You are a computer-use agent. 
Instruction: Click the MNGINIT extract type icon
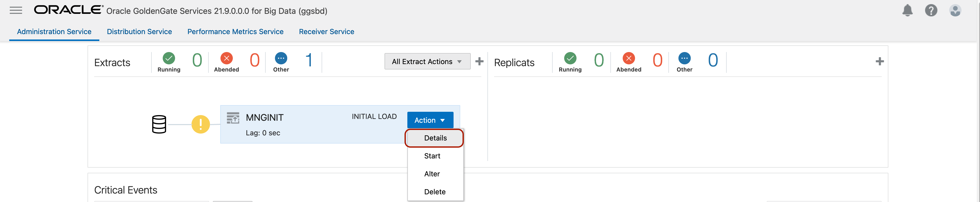233,118
